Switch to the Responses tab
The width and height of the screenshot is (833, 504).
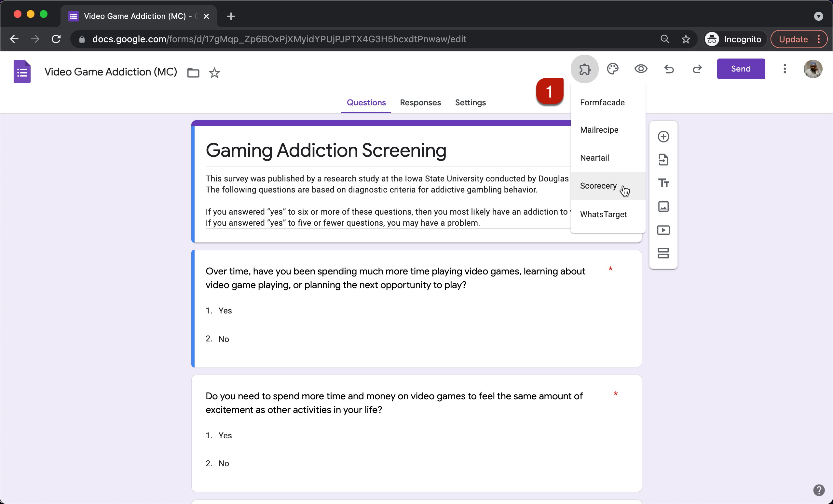click(x=420, y=102)
